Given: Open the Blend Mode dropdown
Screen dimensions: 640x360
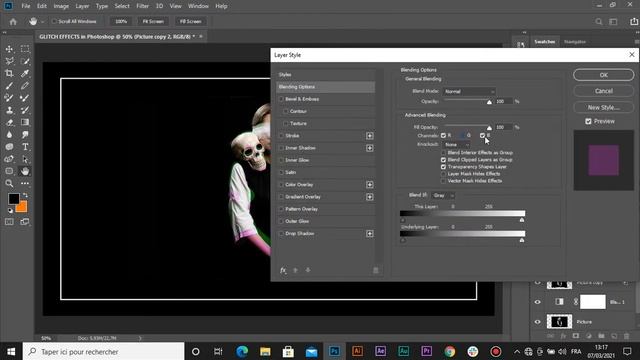Looking at the screenshot, I should click(x=469, y=91).
